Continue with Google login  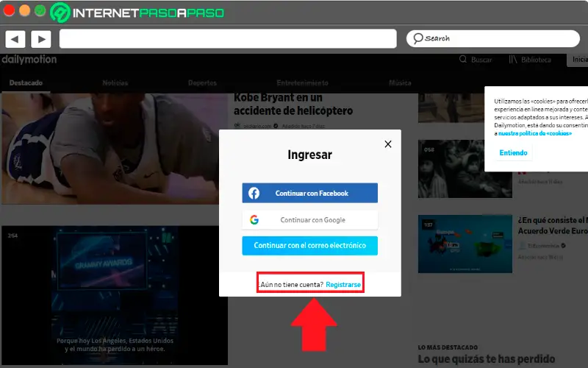click(x=309, y=219)
